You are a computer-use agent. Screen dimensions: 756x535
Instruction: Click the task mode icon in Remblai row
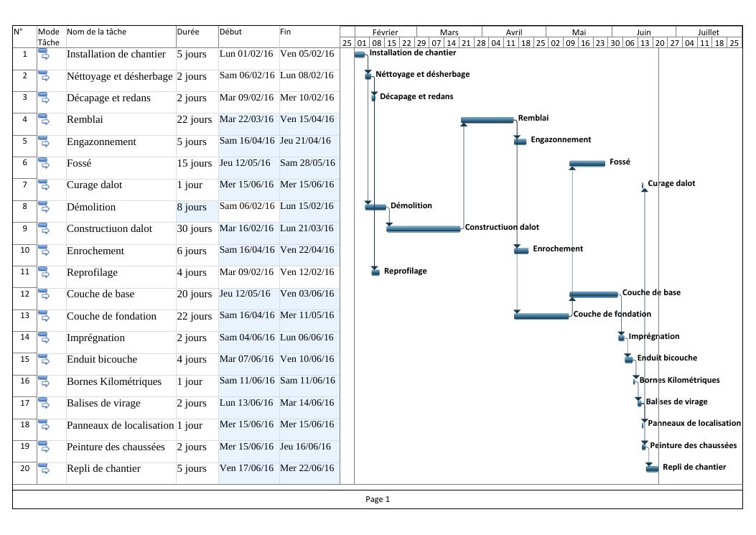tap(44, 121)
